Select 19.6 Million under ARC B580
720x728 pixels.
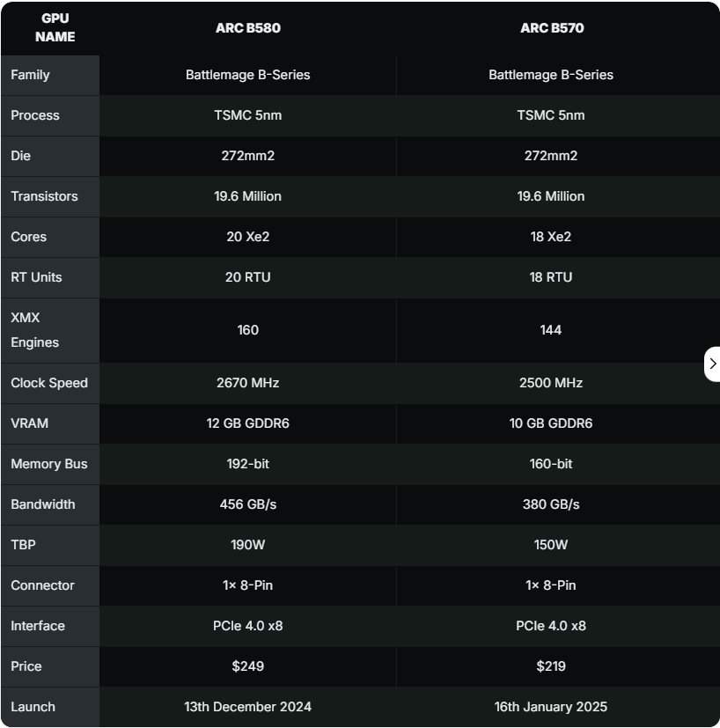[248, 196]
